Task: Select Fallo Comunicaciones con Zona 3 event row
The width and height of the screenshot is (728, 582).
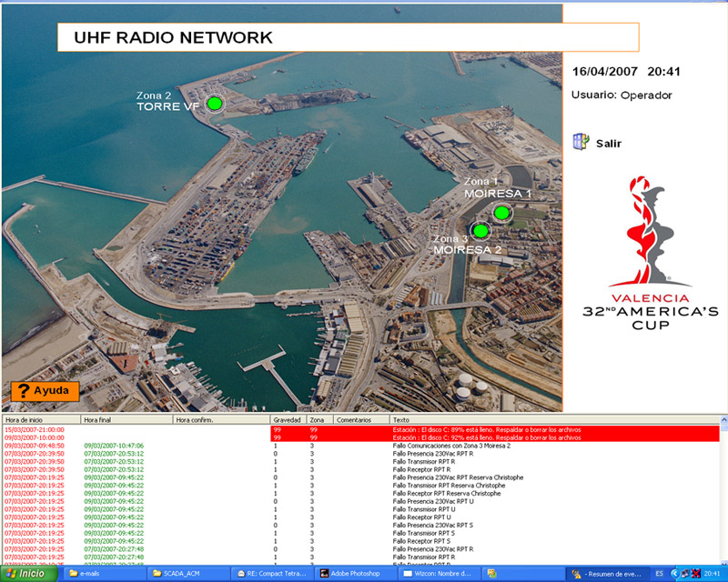Action: (364, 446)
